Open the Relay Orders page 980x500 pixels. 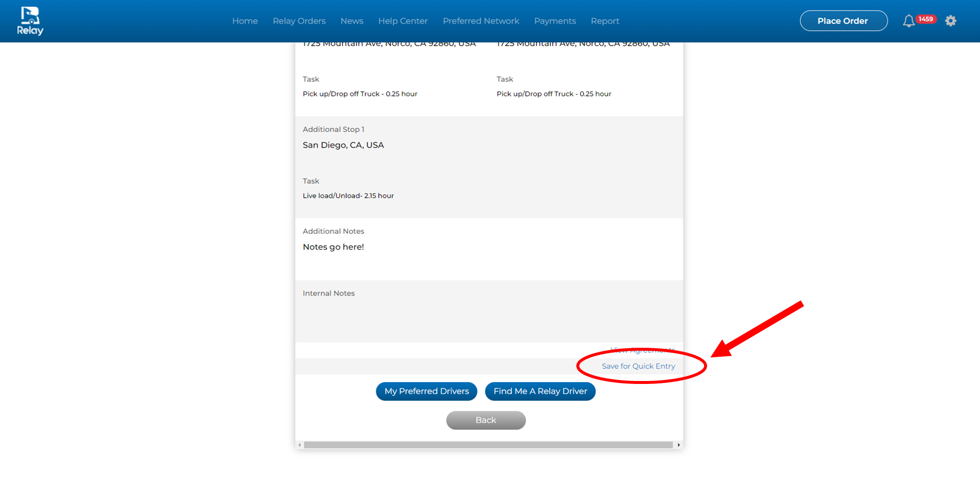tap(299, 21)
